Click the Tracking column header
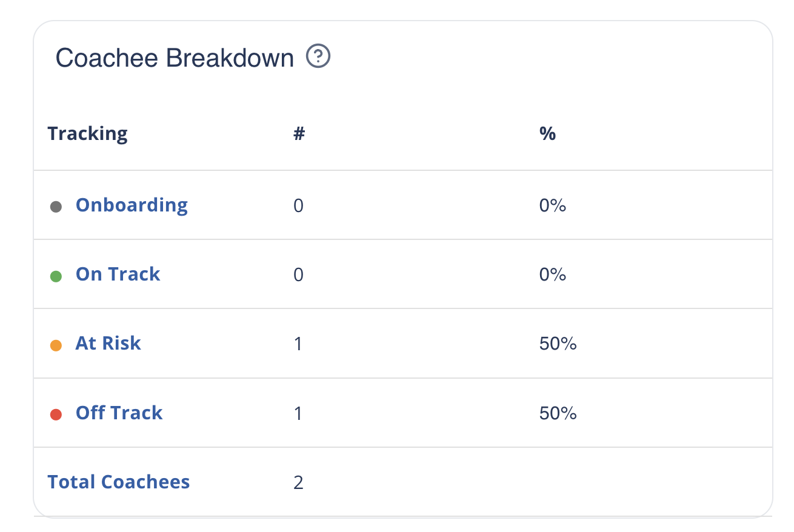 coord(88,133)
